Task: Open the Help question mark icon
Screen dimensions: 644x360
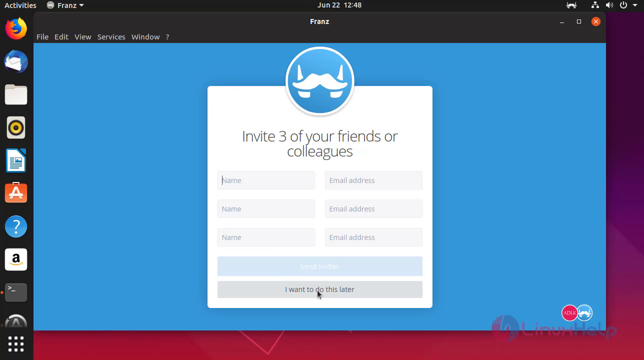Action: 16,226
